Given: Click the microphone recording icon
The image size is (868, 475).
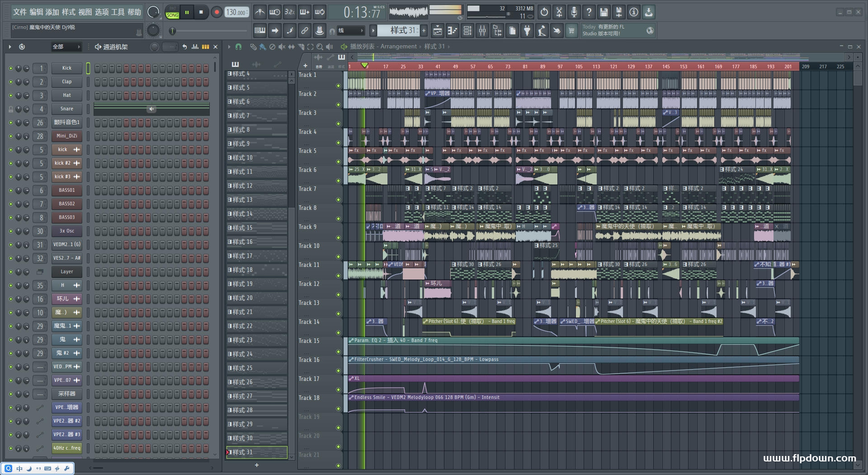Looking at the screenshot, I should pos(574,12).
